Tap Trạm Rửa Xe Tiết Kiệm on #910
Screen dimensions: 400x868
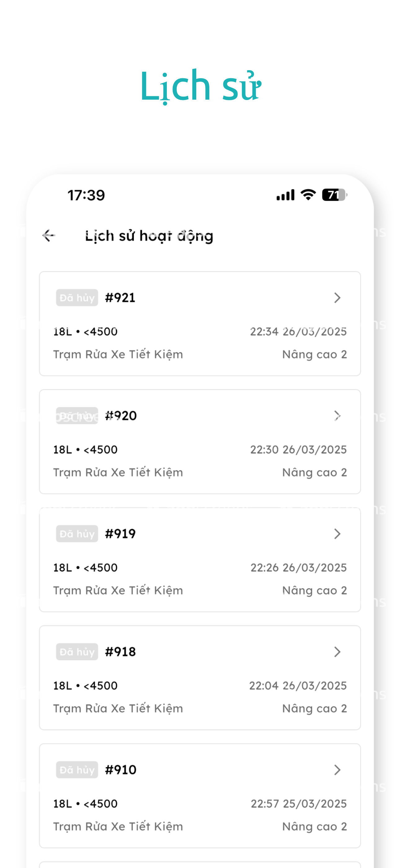[118, 826]
